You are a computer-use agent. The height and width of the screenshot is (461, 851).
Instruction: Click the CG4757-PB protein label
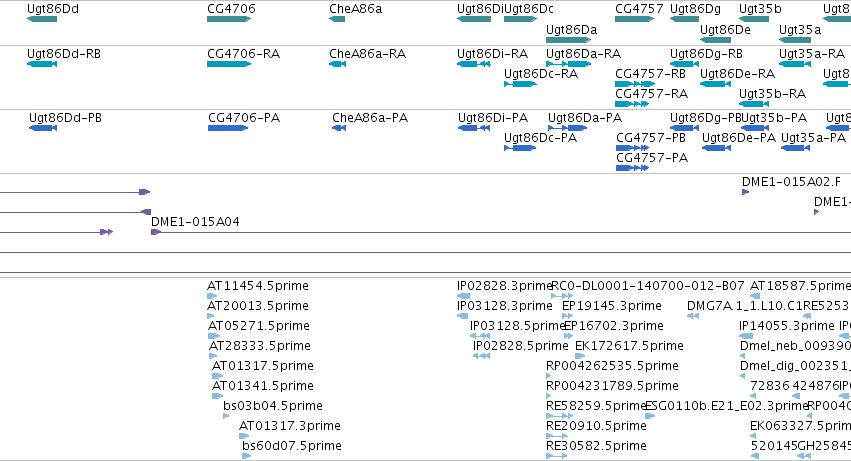tap(651, 138)
